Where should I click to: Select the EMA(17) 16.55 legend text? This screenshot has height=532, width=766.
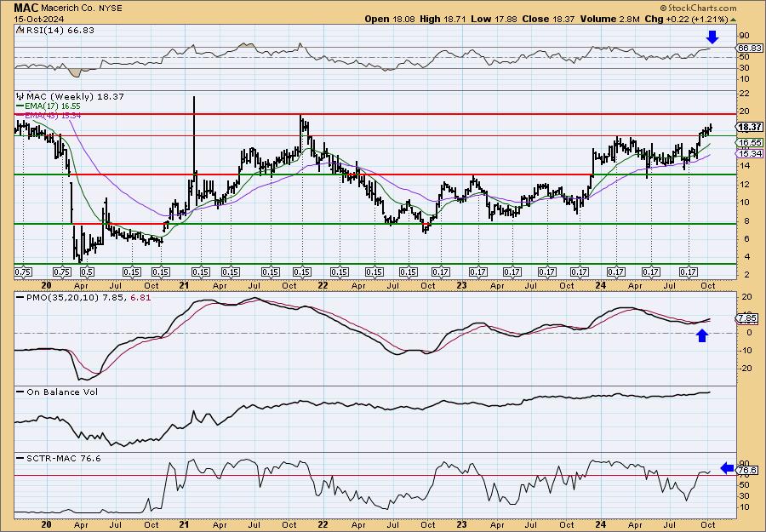point(53,106)
